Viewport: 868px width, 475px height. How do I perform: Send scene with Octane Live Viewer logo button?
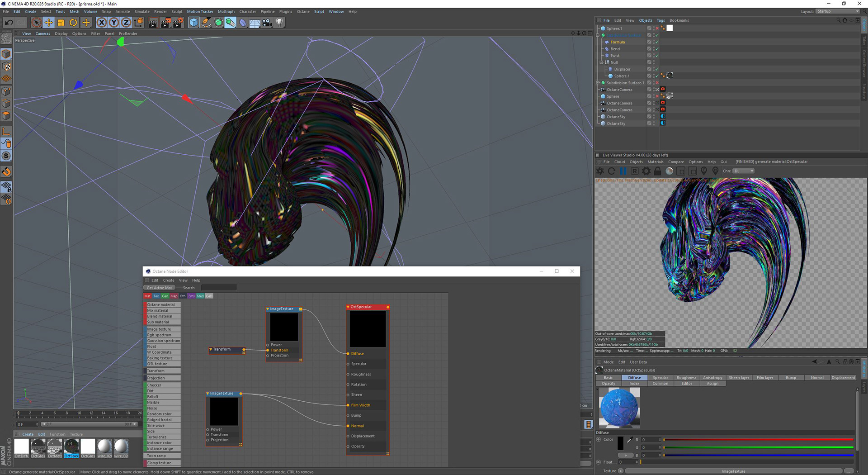600,171
